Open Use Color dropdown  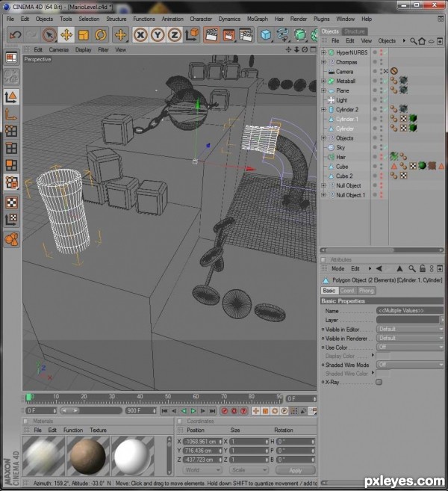click(410, 347)
